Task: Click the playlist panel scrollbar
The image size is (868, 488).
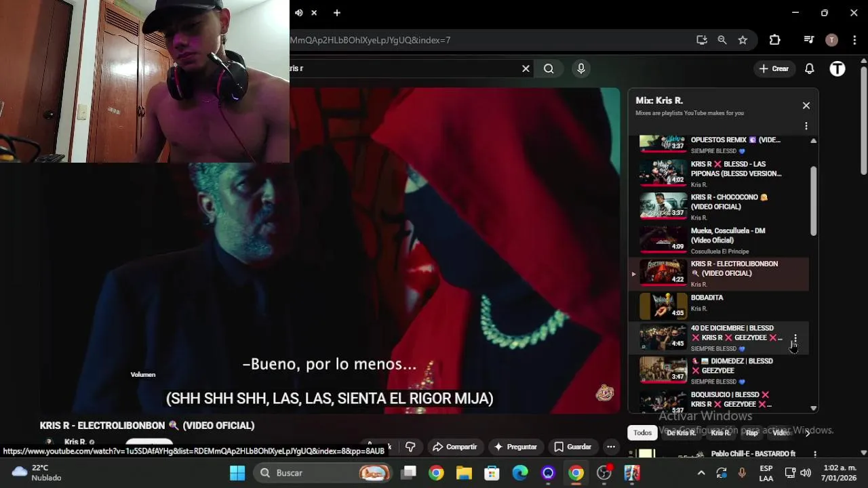Action: [813, 201]
